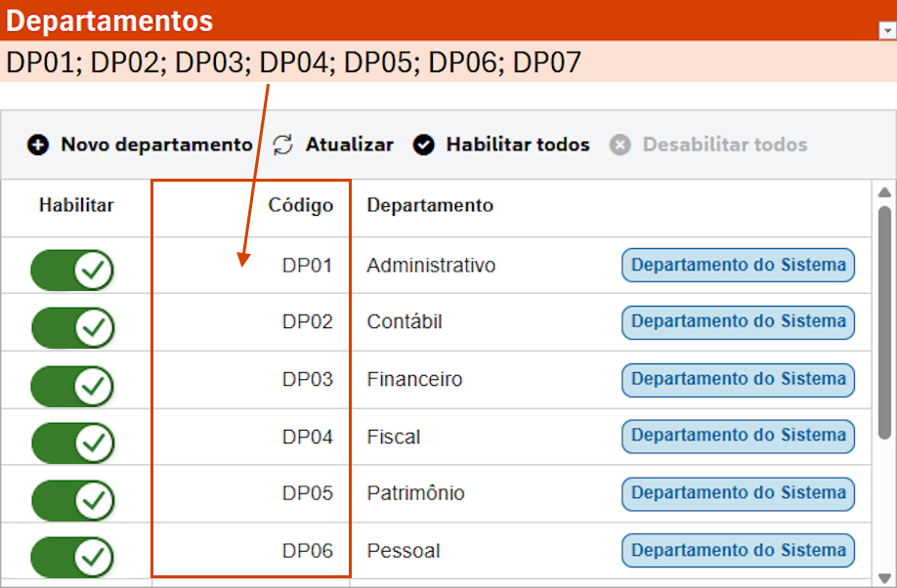Click the Fiscal department name
The height and width of the screenshot is (588, 897).
[394, 437]
